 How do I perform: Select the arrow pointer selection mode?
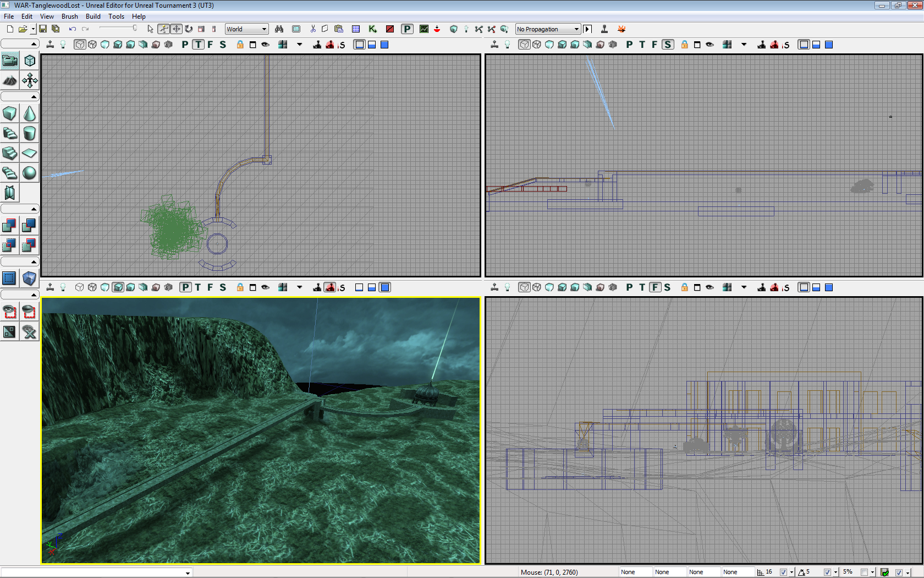coord(150,29)
